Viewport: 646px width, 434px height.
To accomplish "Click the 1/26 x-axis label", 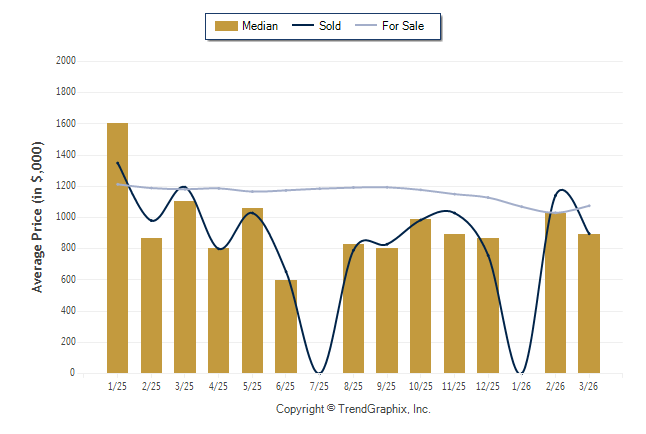I will 522,386.
